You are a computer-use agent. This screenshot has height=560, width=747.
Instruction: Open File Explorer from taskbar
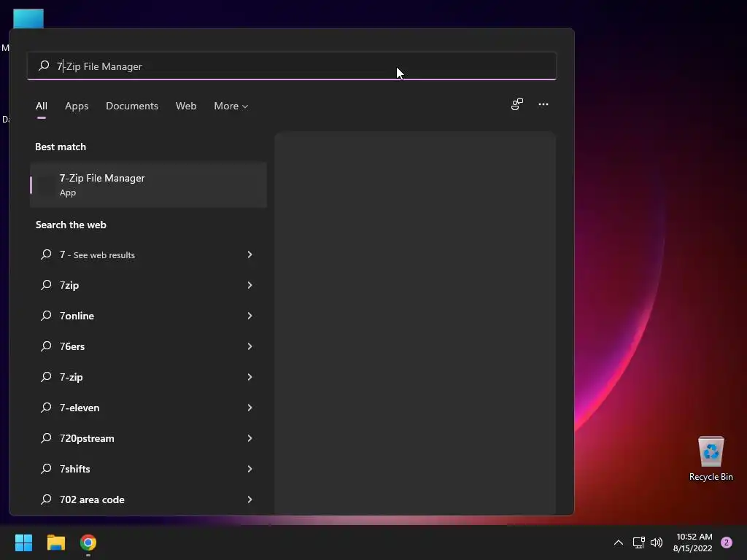55,542
